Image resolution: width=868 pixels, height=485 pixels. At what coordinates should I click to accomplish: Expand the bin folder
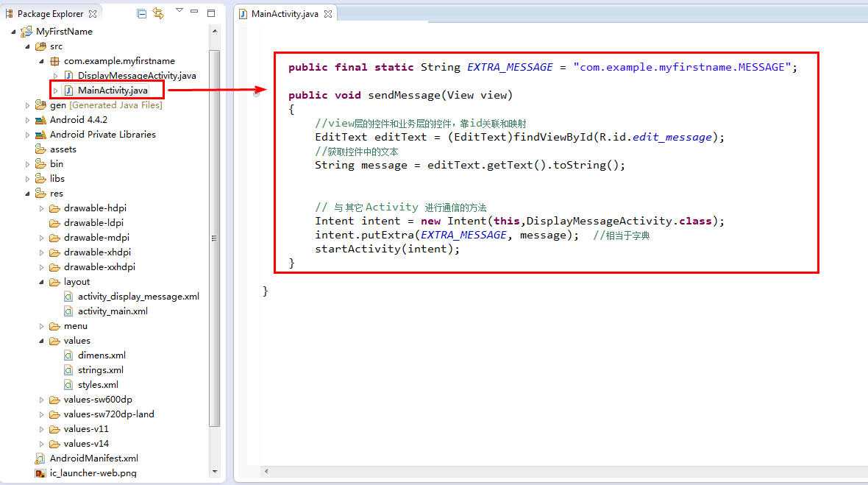(x=27, y=164)
